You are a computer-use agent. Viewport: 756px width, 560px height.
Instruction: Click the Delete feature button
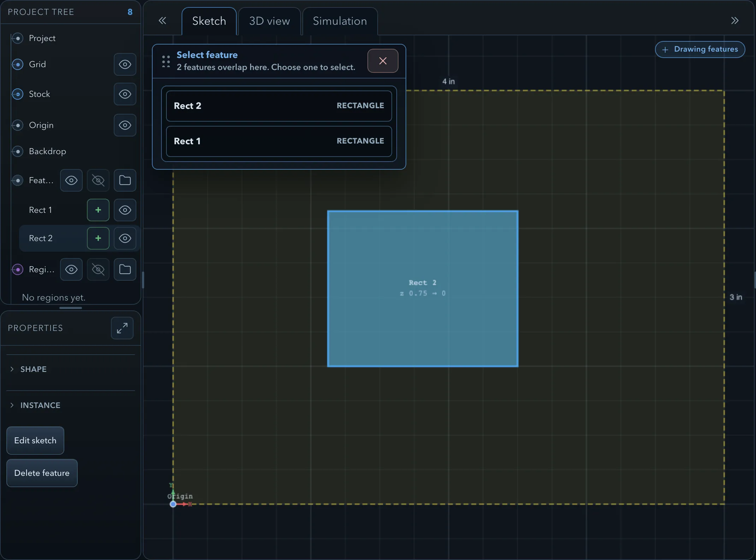pyautogui.click(x=42, y=473)
